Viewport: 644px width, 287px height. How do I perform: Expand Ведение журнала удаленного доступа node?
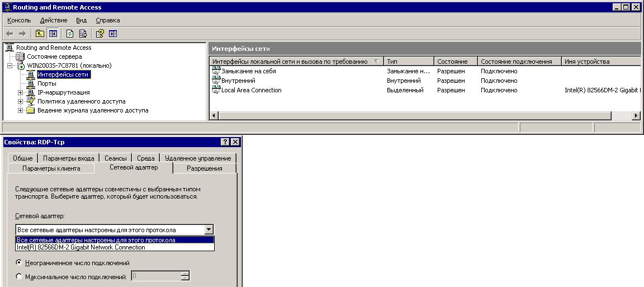[21, 110]
